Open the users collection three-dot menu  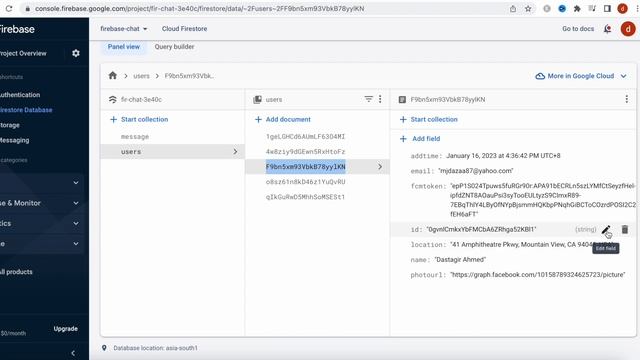[x=380, y=99]
